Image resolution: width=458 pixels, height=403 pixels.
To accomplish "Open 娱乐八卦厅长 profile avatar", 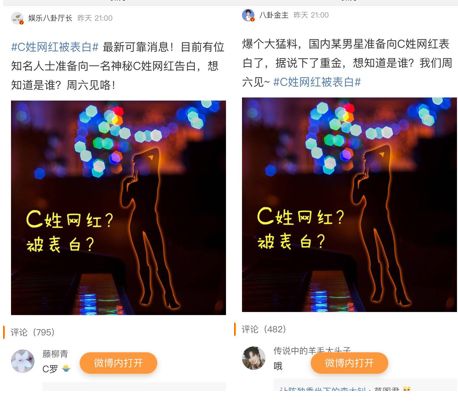I will pyautogui.click(x=17, y=18).
